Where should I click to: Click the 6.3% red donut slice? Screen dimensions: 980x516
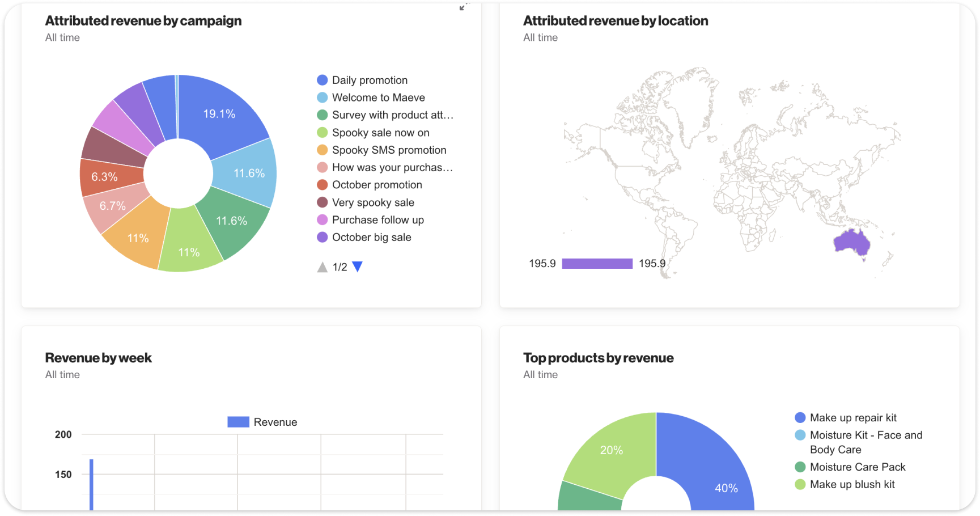click(111, 176)
